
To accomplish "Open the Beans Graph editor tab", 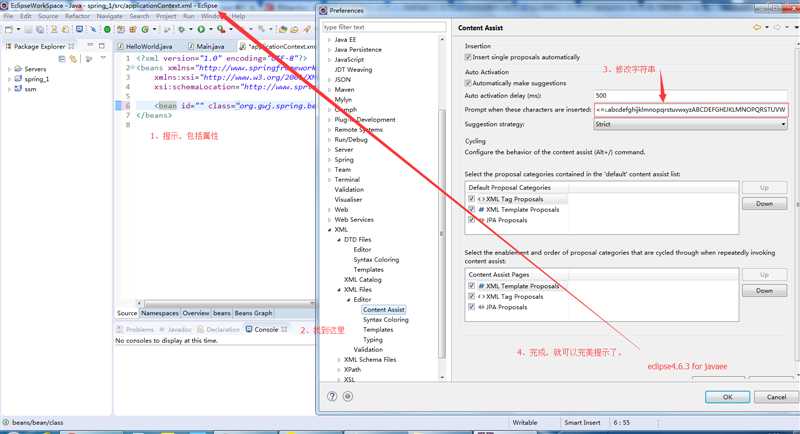I will point(253,313).
